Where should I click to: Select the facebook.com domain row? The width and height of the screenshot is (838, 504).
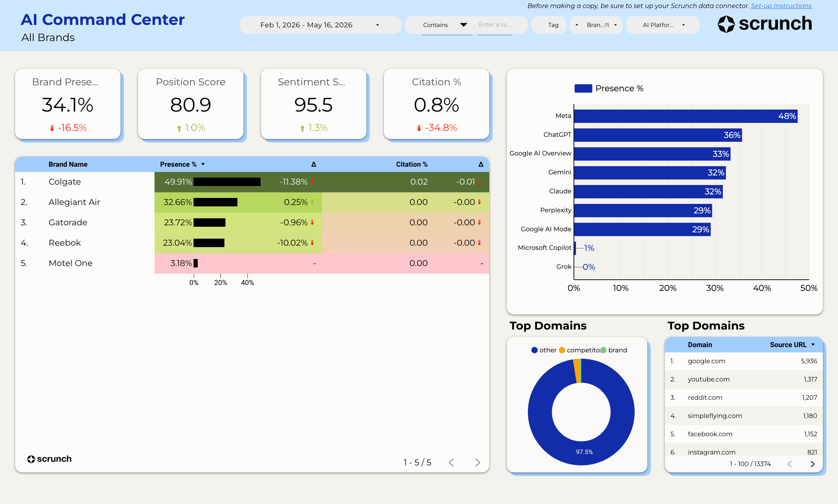[x=744, y=434]
